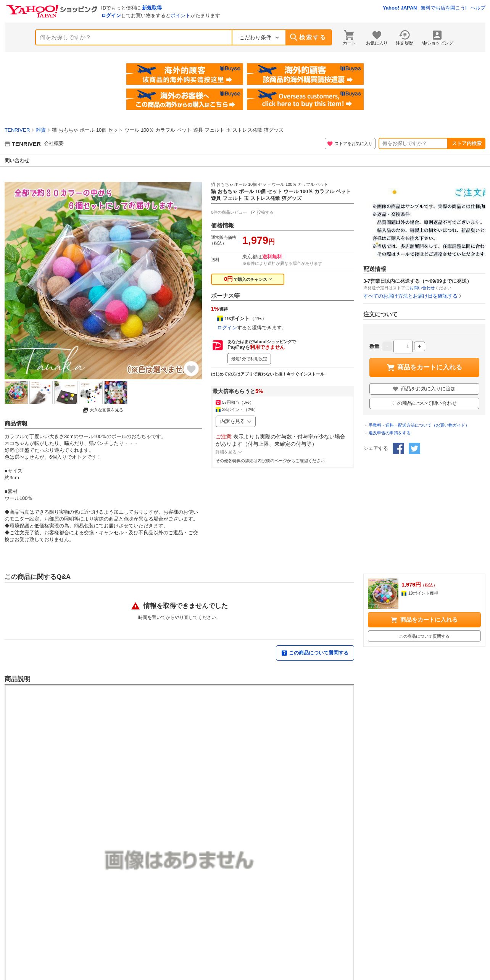The image size is (490, 980).
Task: Expand 内訳を見る breakdown
Action: (235, 421)
